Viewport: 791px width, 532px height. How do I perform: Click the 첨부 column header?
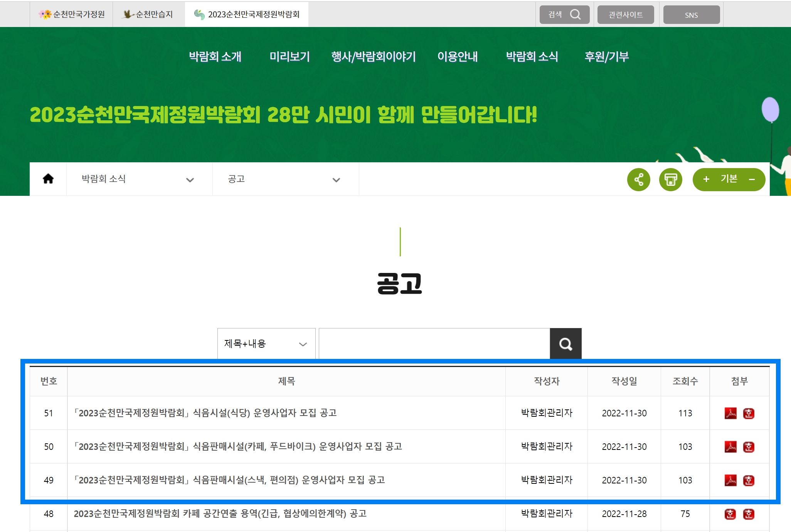coord(740,381)
